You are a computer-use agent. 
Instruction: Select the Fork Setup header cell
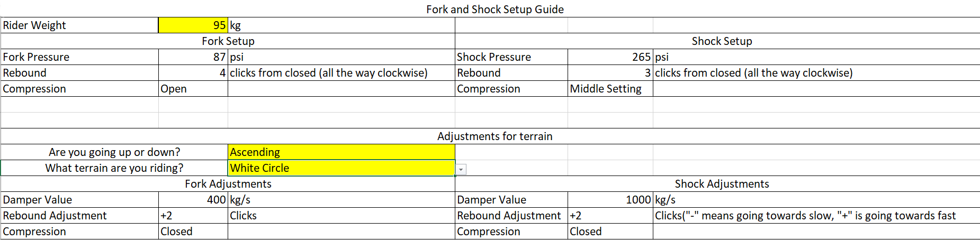(228, 41)
